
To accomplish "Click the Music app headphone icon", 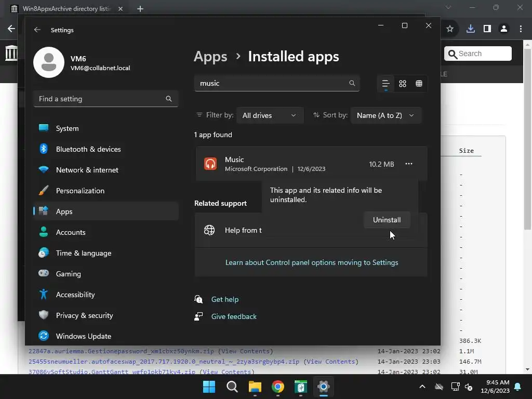I will point(210,164).
